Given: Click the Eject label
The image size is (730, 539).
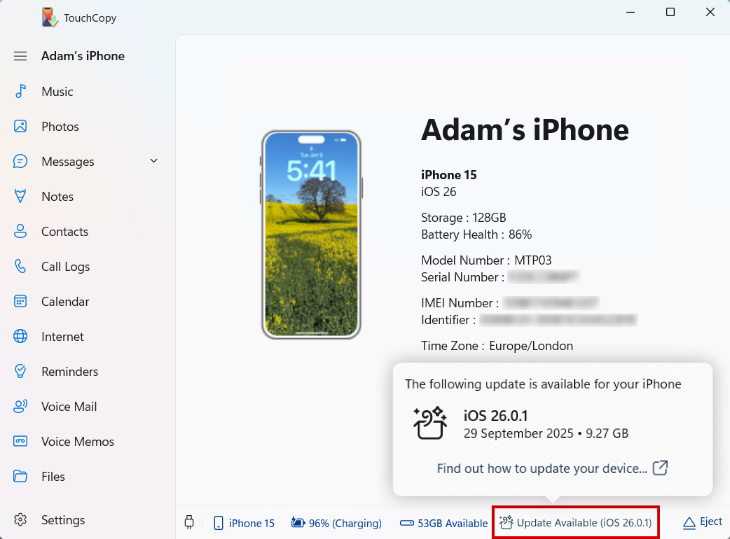Looking at the screenshot, I should coord(711,521).
